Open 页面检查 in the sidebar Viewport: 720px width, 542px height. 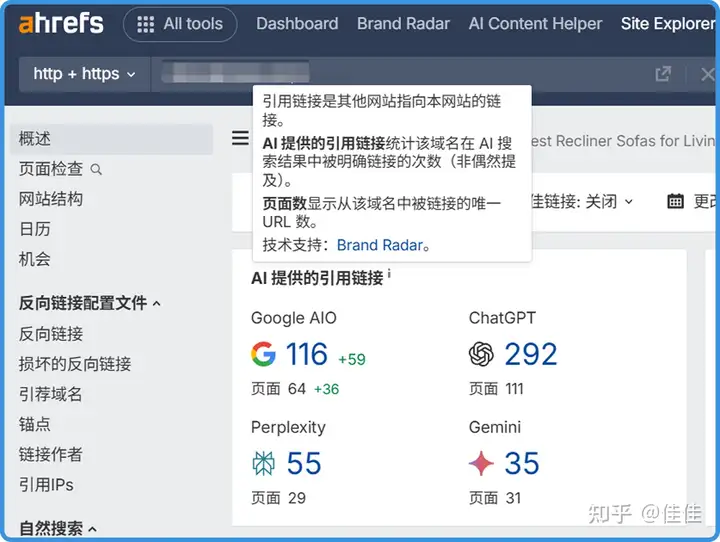click(51, 169)
